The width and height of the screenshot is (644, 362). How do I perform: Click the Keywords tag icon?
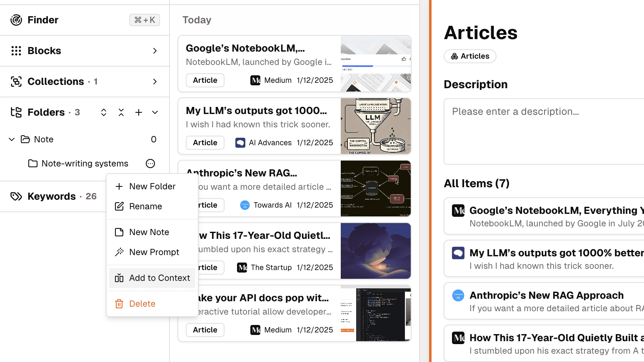click(16, 196)
